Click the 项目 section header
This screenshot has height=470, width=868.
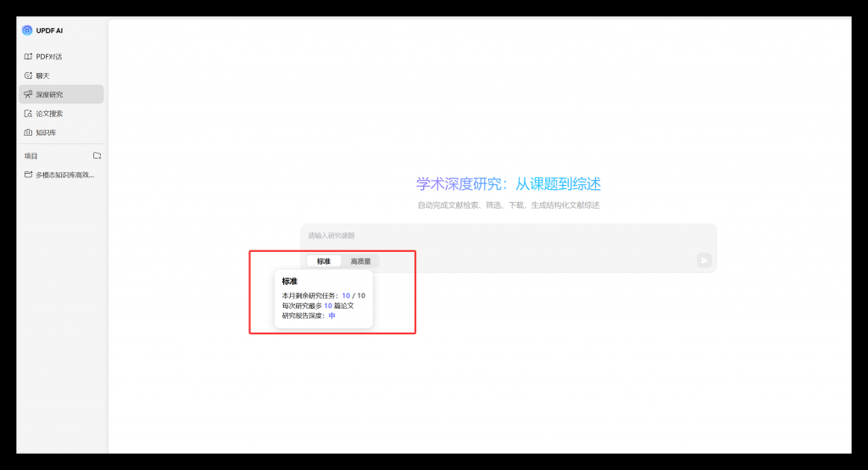pyautogui.click(x=31, y=156)
